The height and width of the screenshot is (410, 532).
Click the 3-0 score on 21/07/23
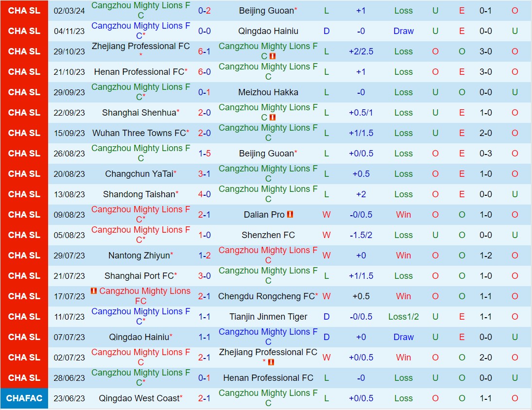(204, 276)
